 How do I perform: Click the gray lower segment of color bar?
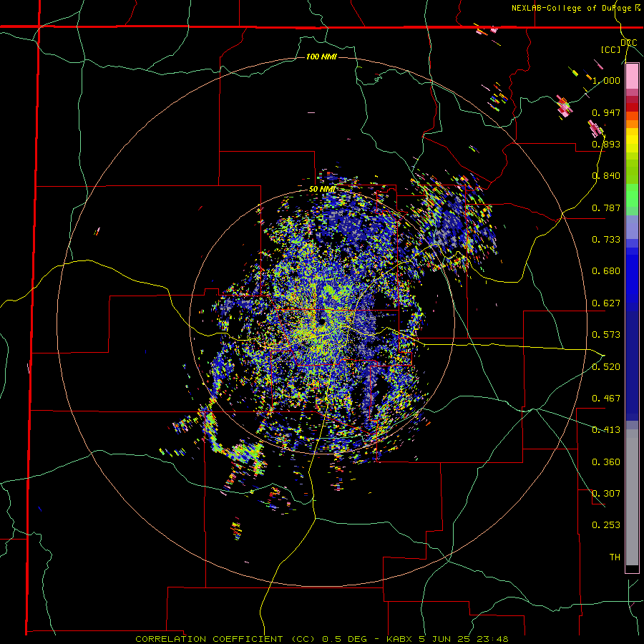click(x=632, y=497)
